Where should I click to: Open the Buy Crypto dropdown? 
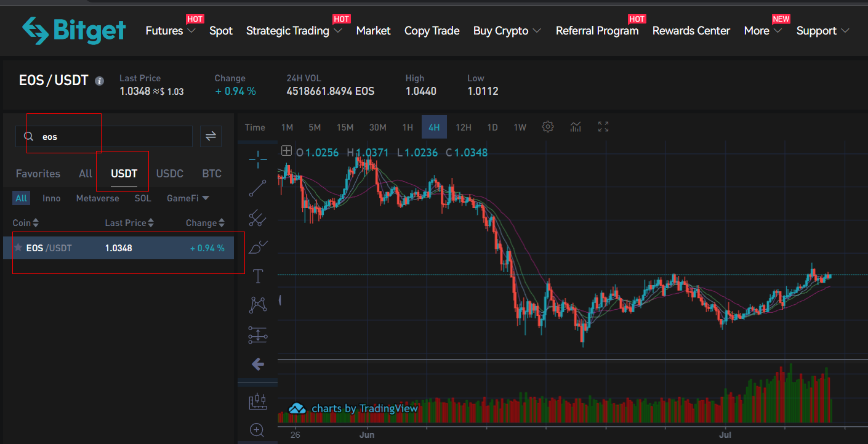tap(507, 31)
